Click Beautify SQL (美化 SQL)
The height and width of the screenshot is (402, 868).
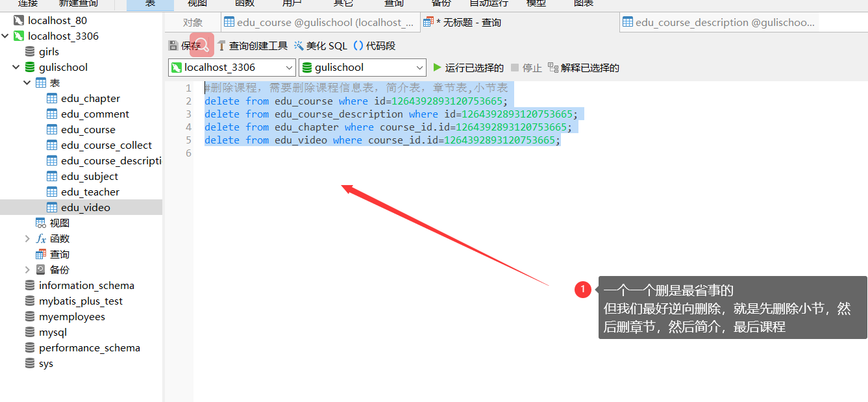click(321, 45)
